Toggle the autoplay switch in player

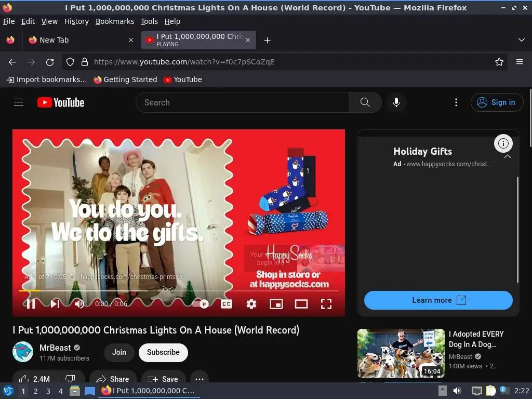pos(201,303)
